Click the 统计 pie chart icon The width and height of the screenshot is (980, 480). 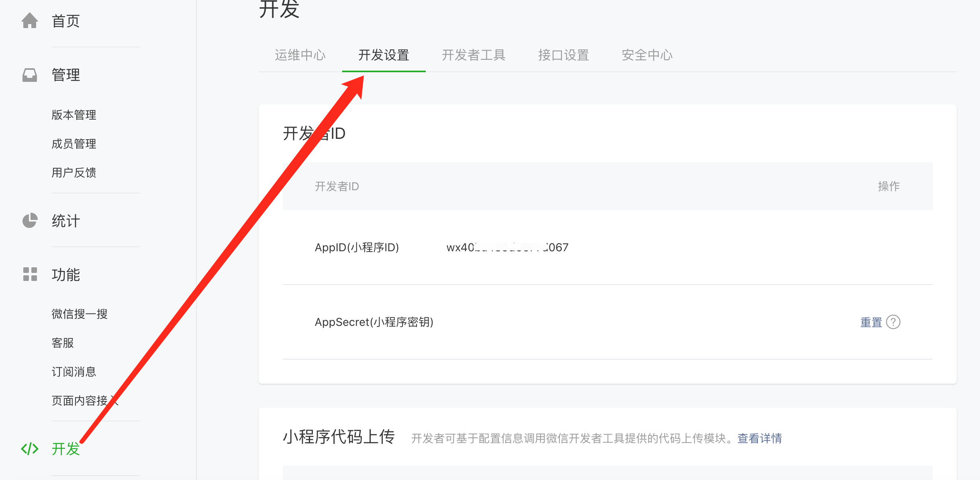click(30, 221)
